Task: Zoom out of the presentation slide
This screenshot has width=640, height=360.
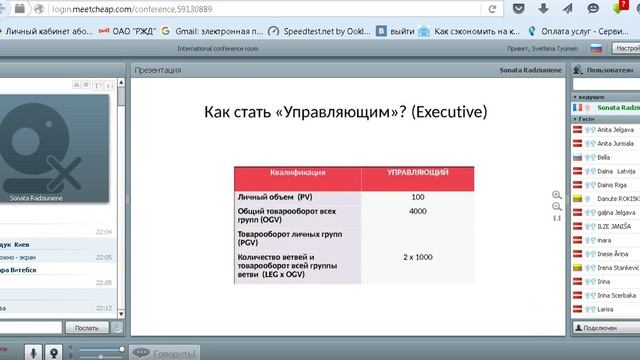Action: 557,207
